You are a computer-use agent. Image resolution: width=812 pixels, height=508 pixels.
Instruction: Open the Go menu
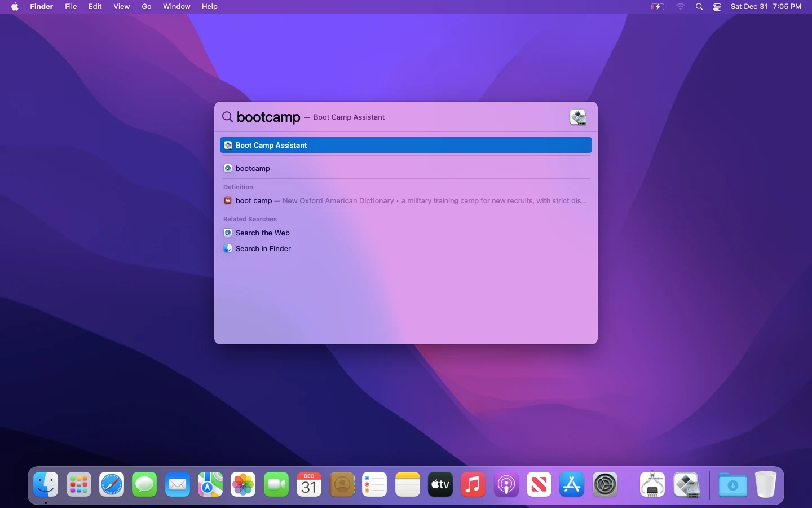[x=147, y=7]
